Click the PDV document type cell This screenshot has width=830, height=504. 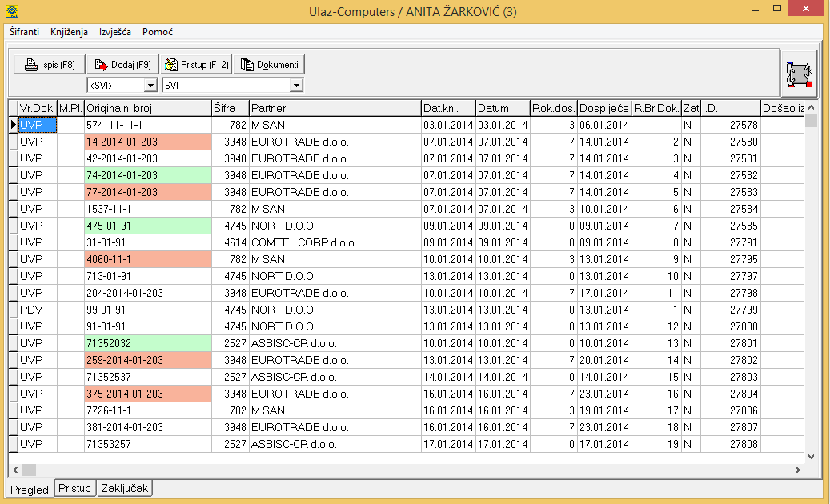(37, 310)
